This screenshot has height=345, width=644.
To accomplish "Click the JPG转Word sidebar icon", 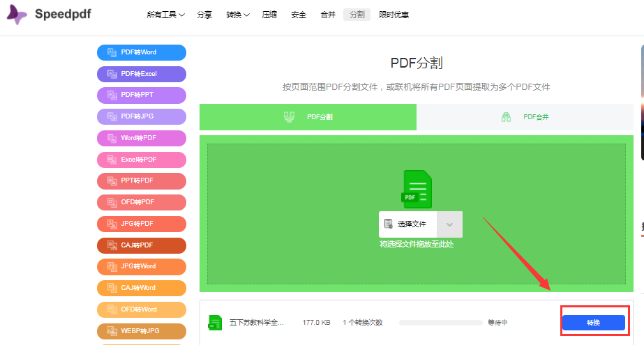I will click(112, 266).
